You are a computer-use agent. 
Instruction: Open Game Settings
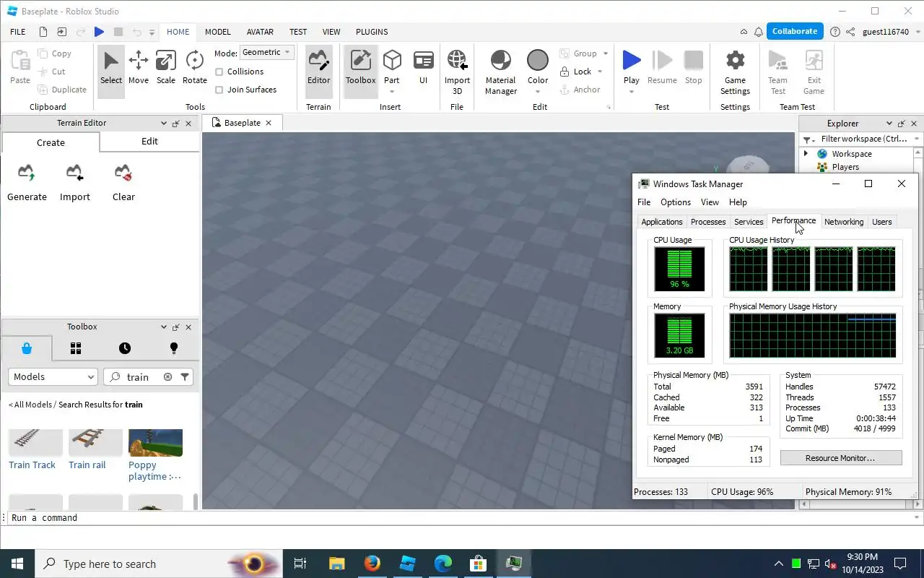click(735, 72)
